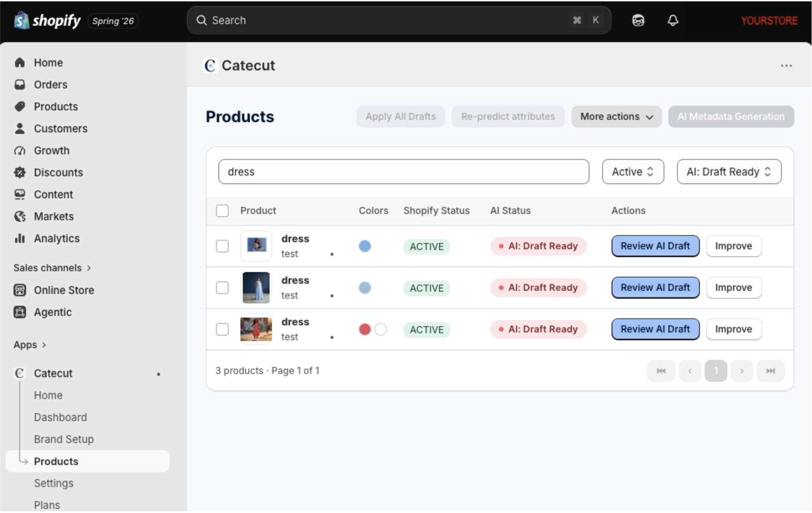Click the Agentic channel icon
Image resolution: width=812 pixels, height=513 pixels.
[x=20, y=312]
